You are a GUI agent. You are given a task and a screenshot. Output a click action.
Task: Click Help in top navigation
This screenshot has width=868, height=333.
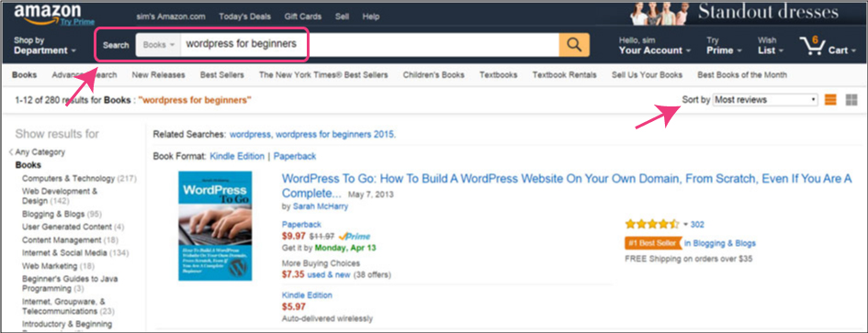tap(371, 17)
